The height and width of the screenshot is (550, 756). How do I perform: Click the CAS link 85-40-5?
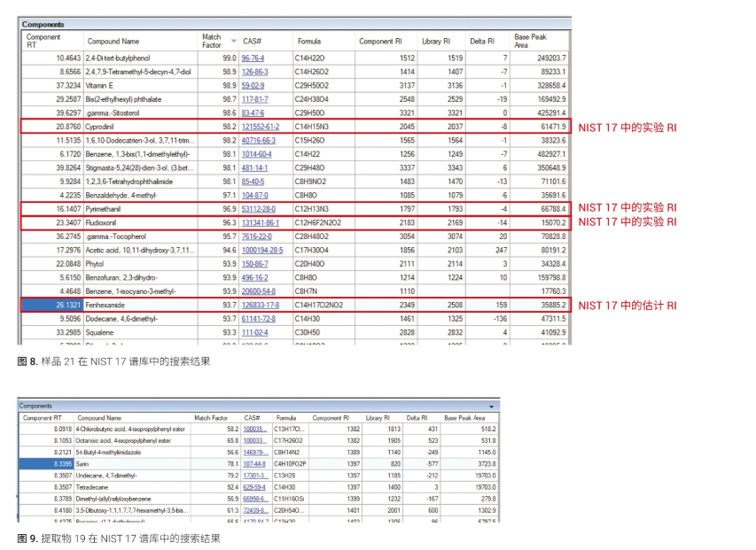point(253,182)
